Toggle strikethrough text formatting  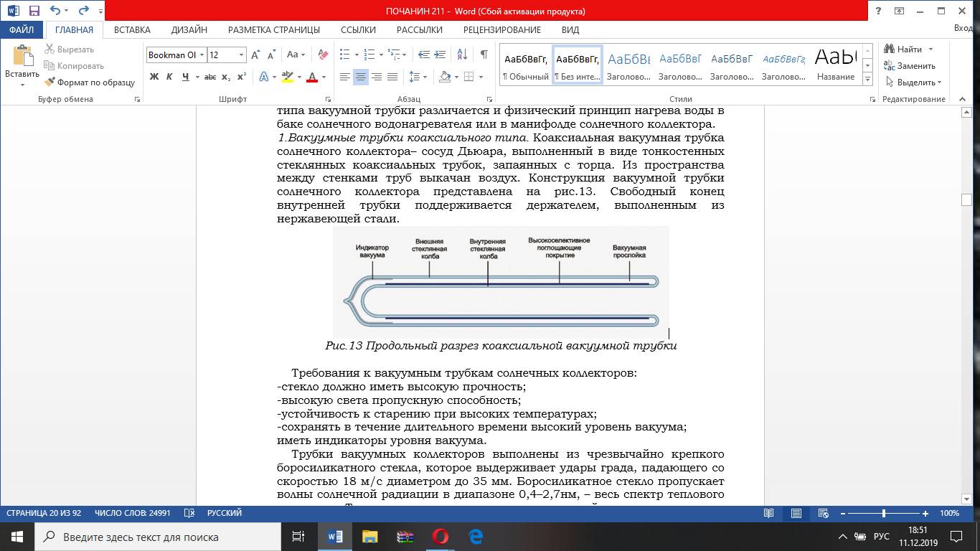(x=210, y=77)
